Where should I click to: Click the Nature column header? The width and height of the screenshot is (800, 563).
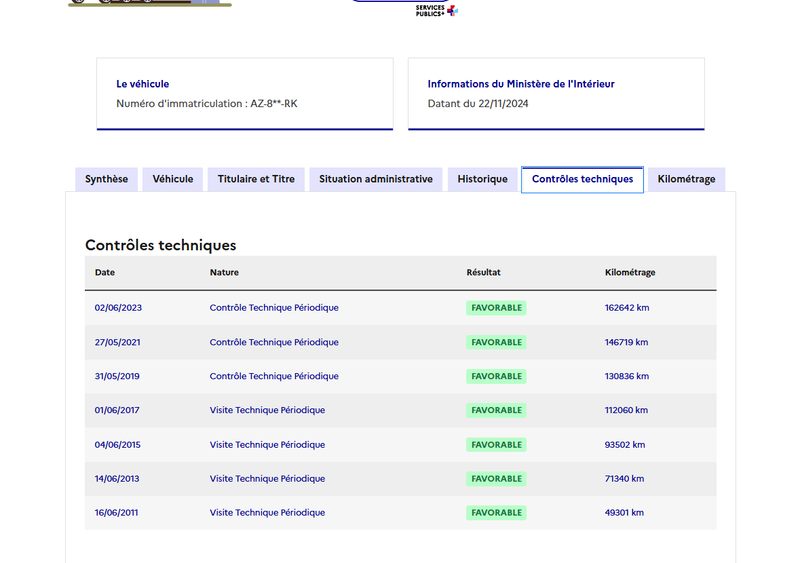click(224, 273)
